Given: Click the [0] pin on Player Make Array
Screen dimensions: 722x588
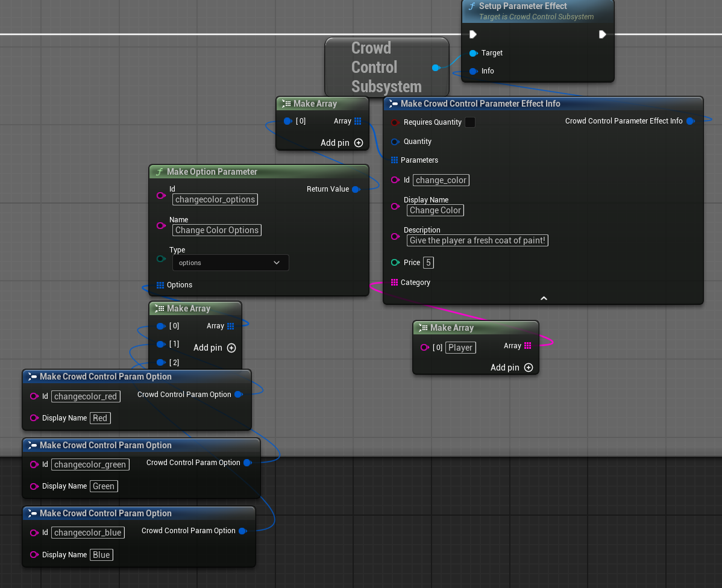Looking at the screenshot, I should (424, 348).
